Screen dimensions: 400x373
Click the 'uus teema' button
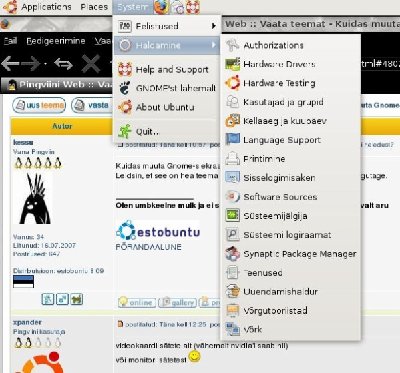coord(39,105)
